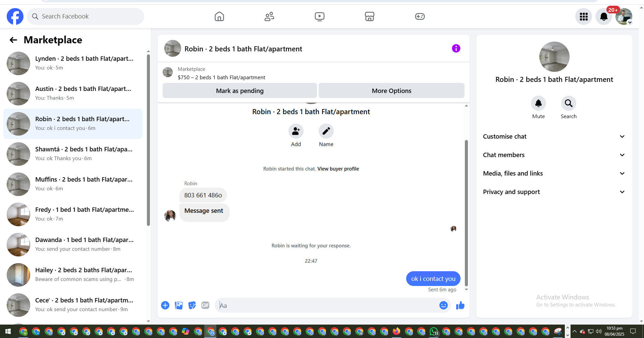Screen dimensions: 644x338
Task: Open Austin conversation in the list
Action: [73, 94]
